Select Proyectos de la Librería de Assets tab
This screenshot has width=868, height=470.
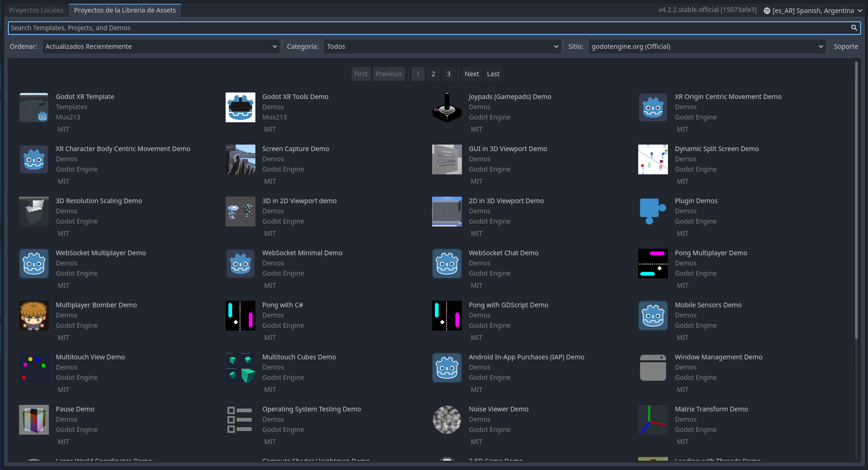(125, 10)
